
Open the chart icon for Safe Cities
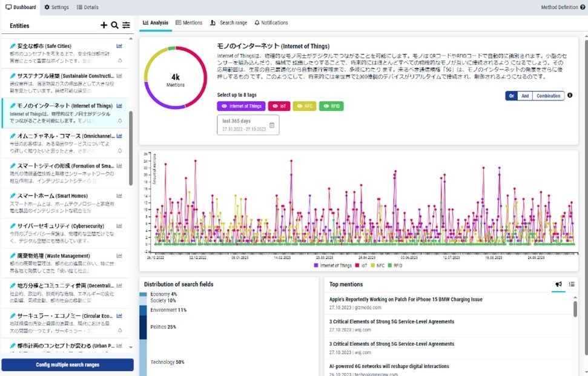click(119, 46)
